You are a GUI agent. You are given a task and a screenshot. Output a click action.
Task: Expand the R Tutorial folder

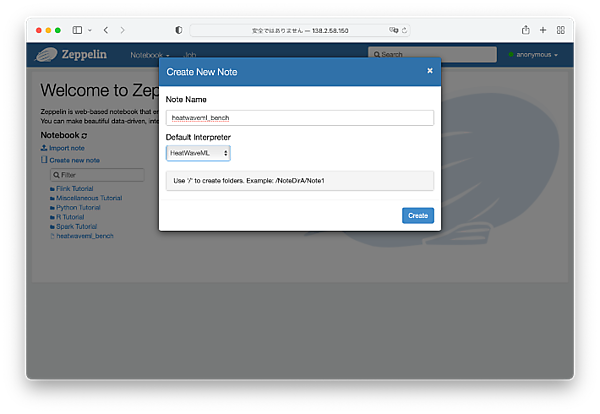(x=67, y=217)
